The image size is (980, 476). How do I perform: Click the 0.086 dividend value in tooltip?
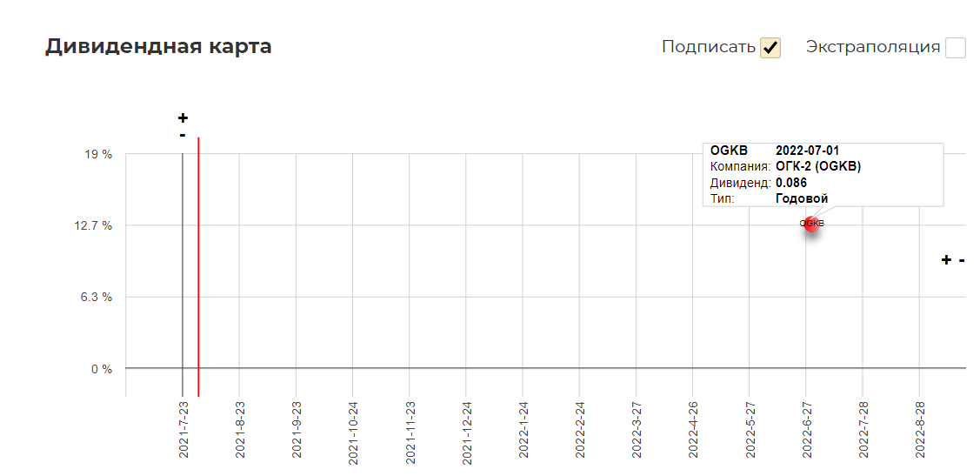(791, 184)
